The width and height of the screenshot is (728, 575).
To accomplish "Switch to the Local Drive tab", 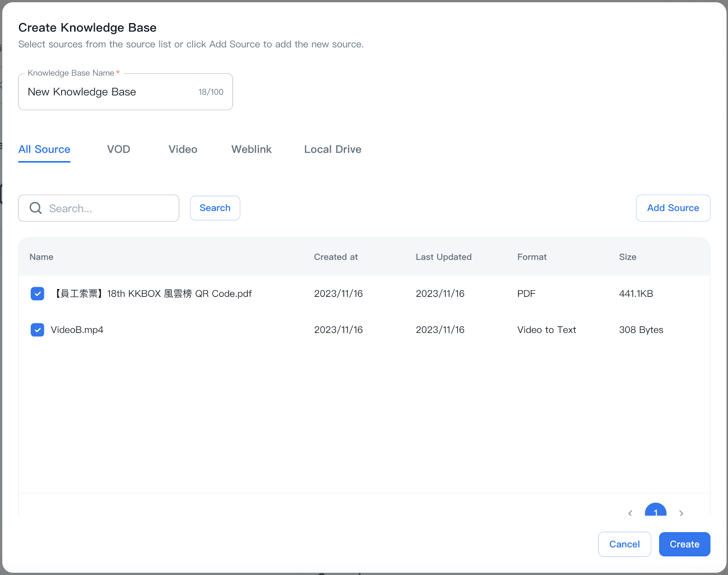I will point(333,149).
